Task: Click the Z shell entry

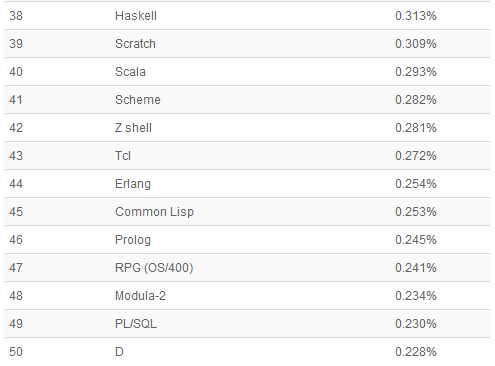Action: tap(133, 128)
